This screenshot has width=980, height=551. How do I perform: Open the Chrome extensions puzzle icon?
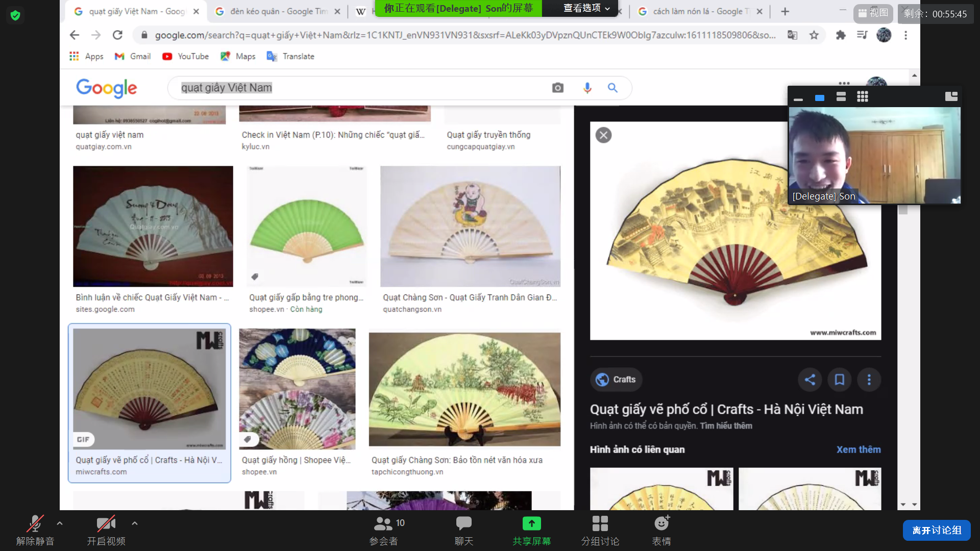coord(840,35)
